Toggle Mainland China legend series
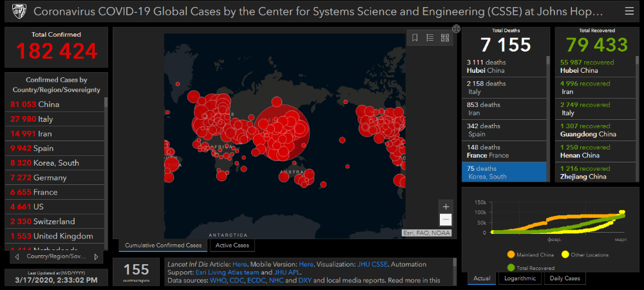 coord(530,255)
